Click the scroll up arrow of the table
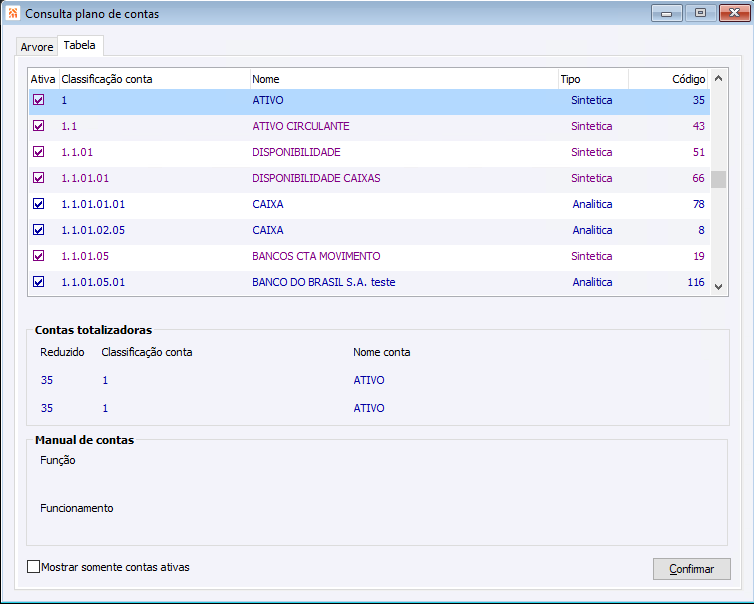 coord(718,78)
